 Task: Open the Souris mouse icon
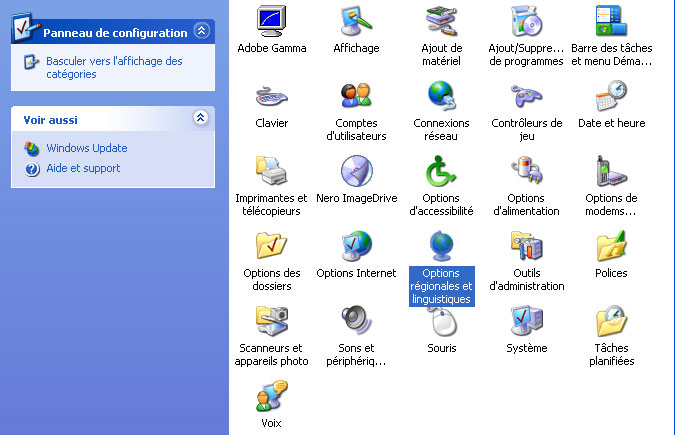[x=443, y=322]
